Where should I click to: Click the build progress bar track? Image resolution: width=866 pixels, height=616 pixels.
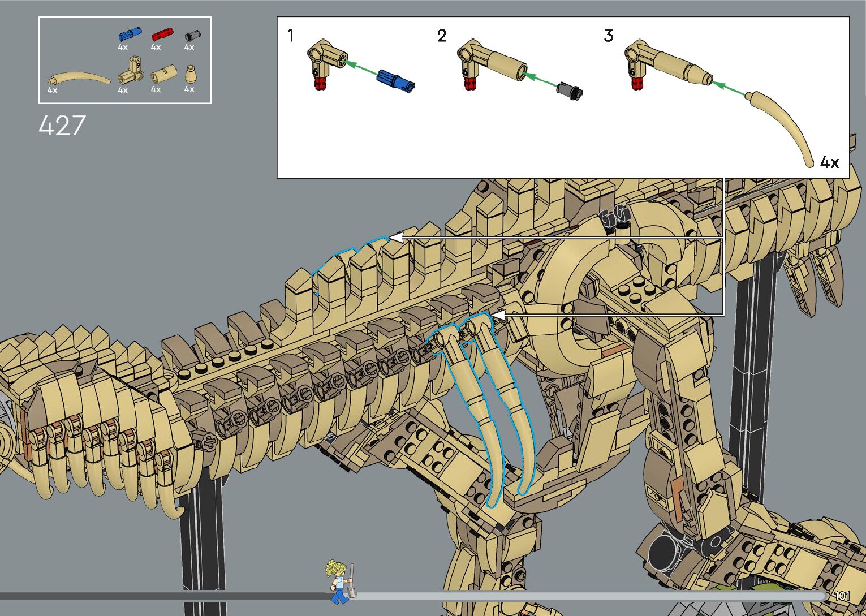pyautogui.click(x=566, y=596)
